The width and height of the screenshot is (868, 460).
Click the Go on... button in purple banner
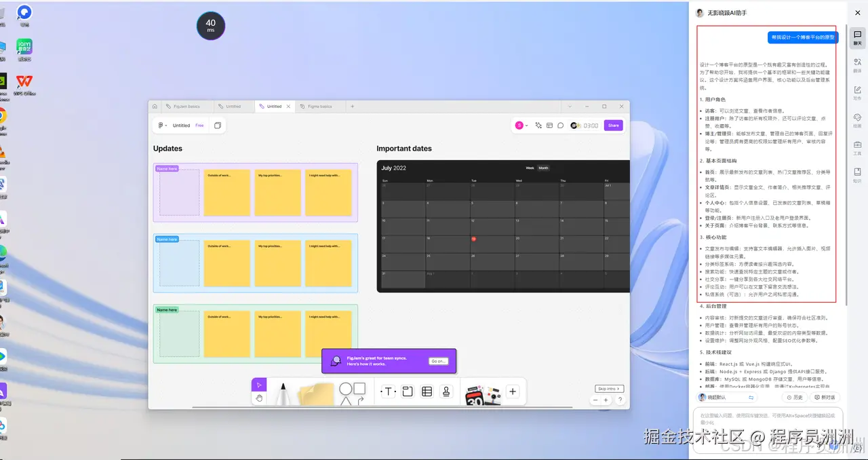coord(438,361)
